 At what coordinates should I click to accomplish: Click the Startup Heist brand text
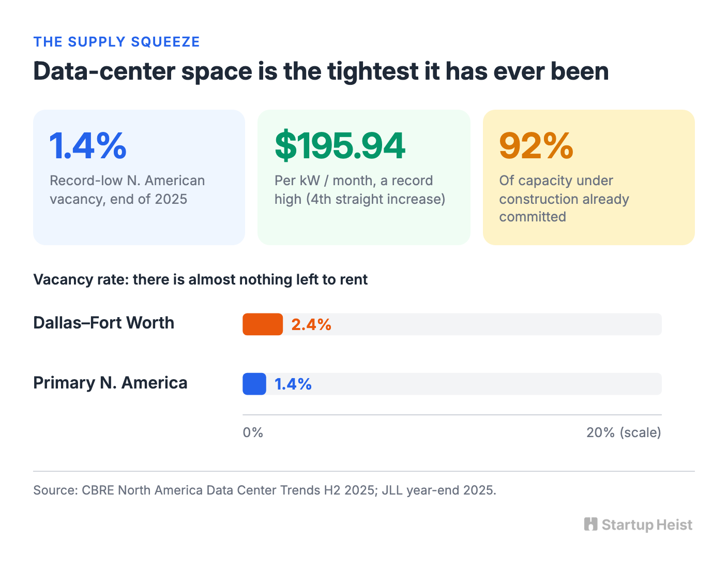pyautogui.click(x=647, y=525)
